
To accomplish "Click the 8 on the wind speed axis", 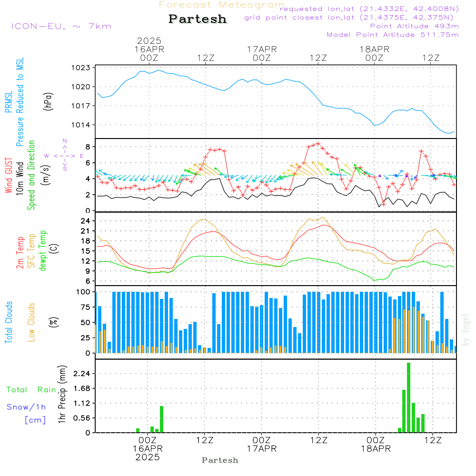I will point(88,147).
